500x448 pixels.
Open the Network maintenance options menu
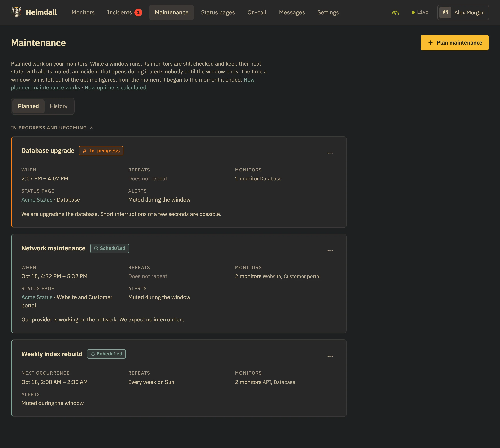point(330,251)
